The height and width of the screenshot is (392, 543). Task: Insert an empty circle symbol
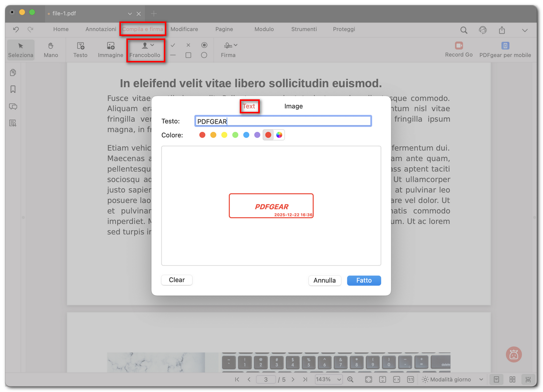(x=204, y=55)
